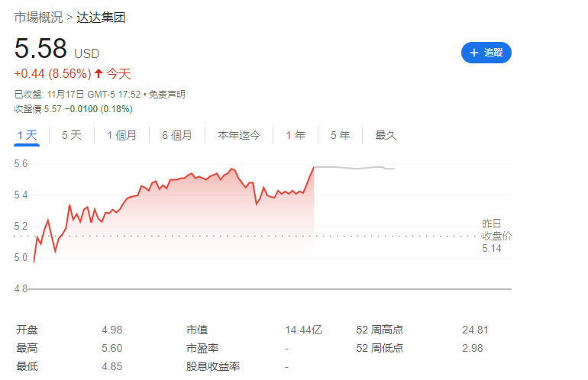Select the 1 天 time range tab
Image resolution: width=588 pixels, height=380 pixels.
point(27,135)
